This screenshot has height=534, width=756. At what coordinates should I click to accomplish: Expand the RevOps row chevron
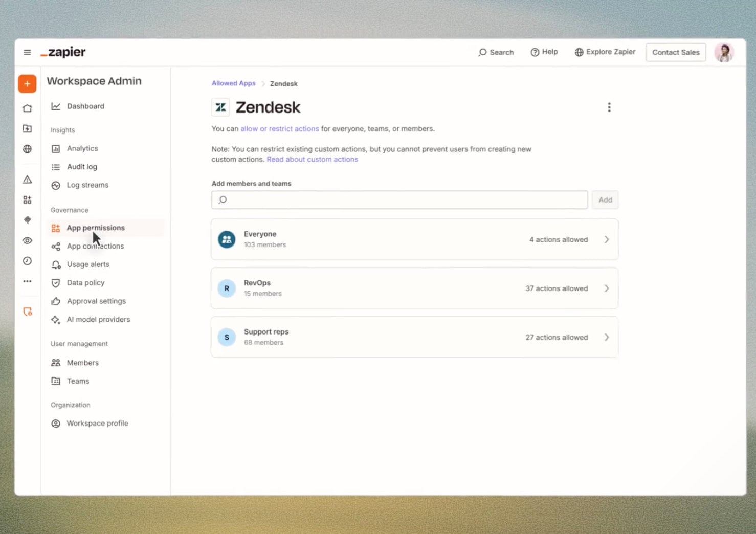pyautogui.click(x=607, y=288)
